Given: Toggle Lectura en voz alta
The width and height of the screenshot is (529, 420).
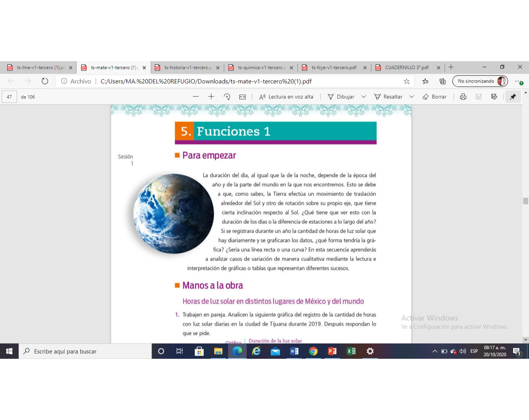Looking at the screenshot, I should pos(286,97).
